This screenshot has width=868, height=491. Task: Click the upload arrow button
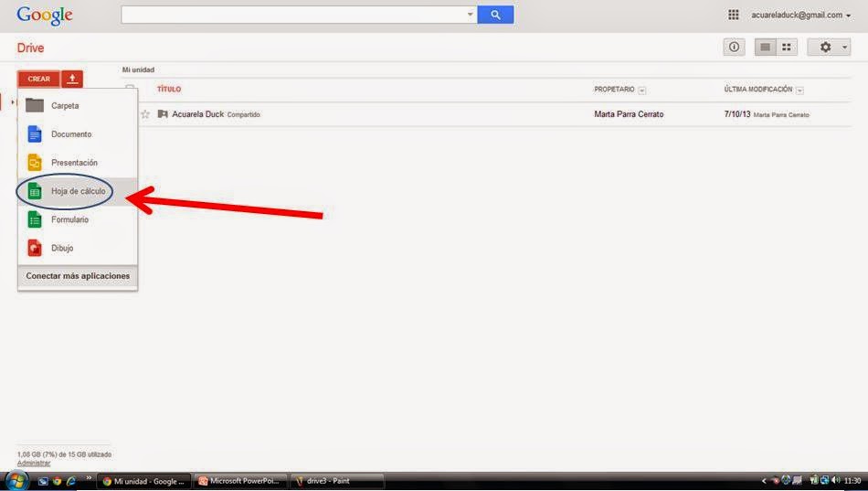tap(72, 79)
